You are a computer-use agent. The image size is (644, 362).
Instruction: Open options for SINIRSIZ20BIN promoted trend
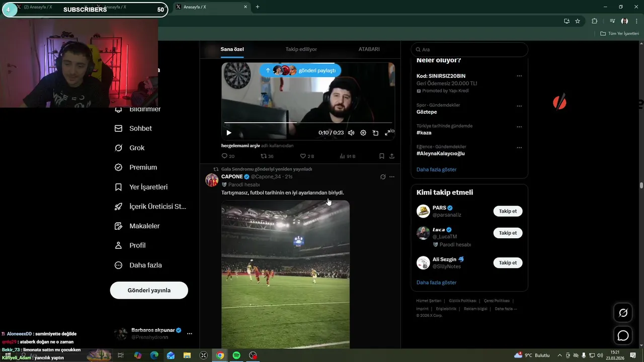coord(519,76)
